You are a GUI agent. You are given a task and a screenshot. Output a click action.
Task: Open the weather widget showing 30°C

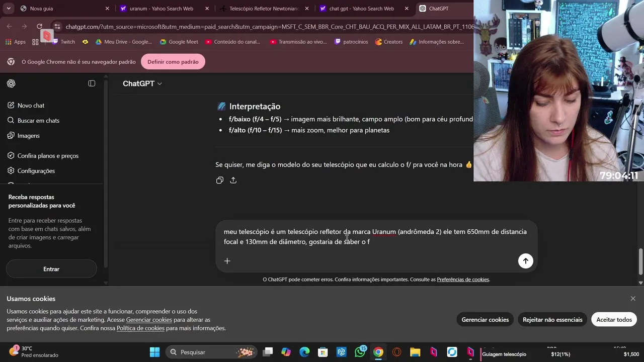pyautogui.click(x=34, y=352)
